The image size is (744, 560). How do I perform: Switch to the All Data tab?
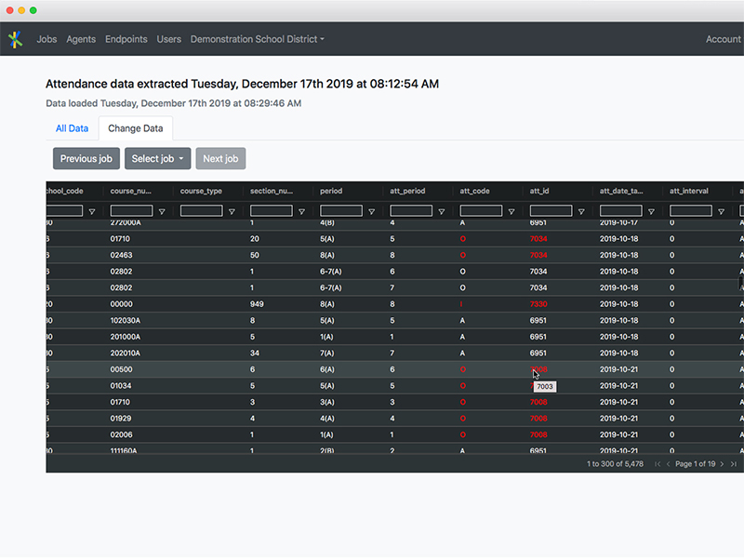point(72,128)
